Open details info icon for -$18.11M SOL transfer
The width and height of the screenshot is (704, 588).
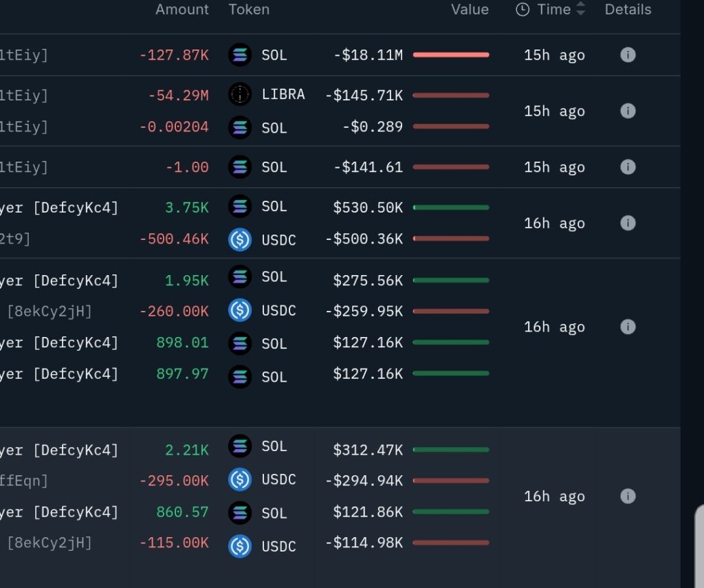(628, 55)
